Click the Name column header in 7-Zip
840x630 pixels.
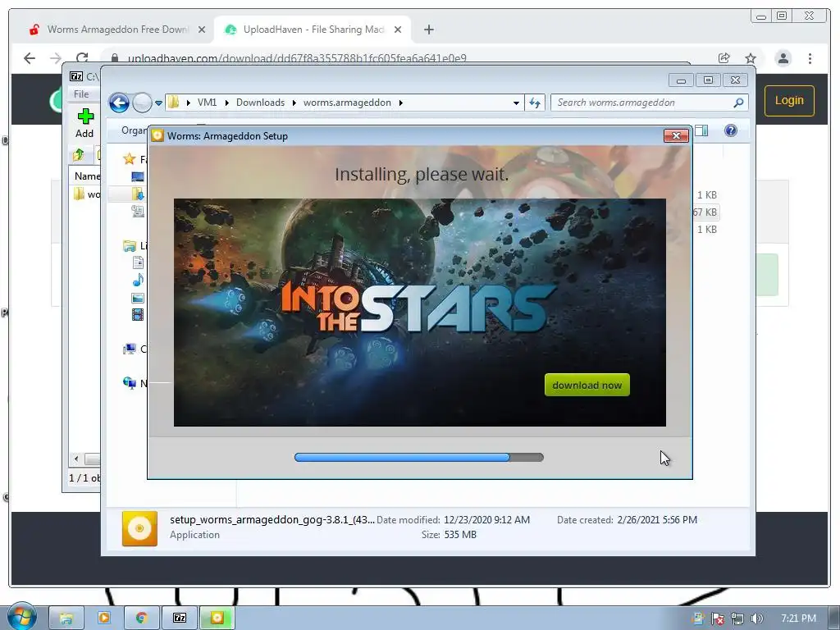pos(85,176)
